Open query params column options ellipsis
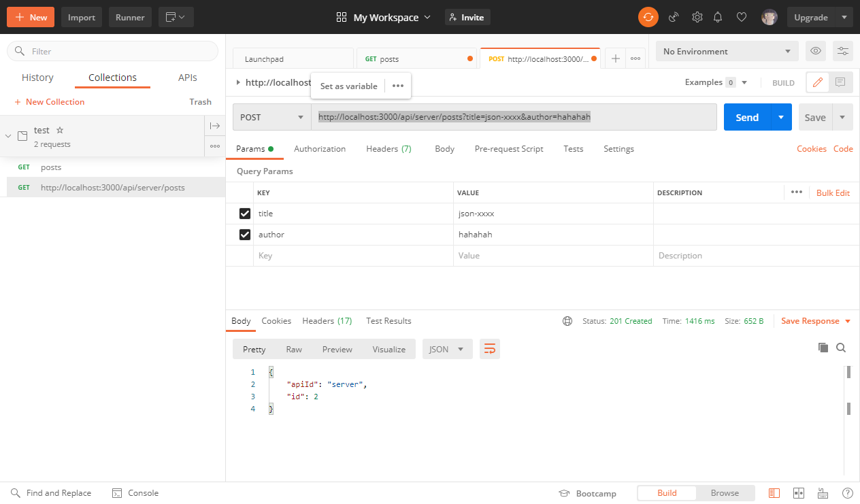860x504 pixels. 797,192
